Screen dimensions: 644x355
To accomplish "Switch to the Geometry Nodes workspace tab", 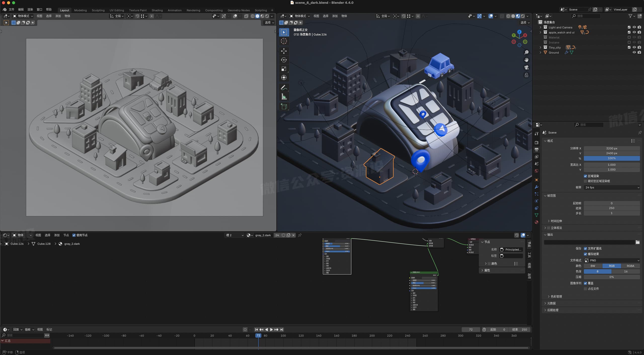I will tap(239, 10).
